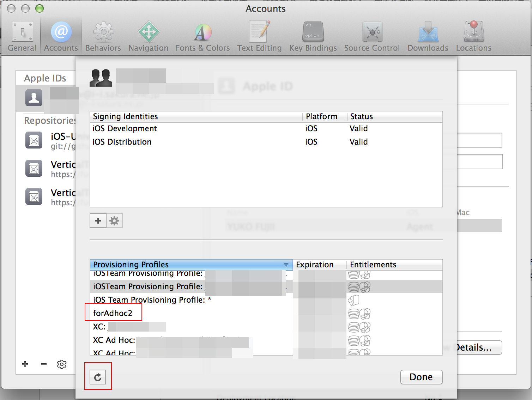Remove the selected account with minus button
This screenshot has height=400, width=532.
43,364
